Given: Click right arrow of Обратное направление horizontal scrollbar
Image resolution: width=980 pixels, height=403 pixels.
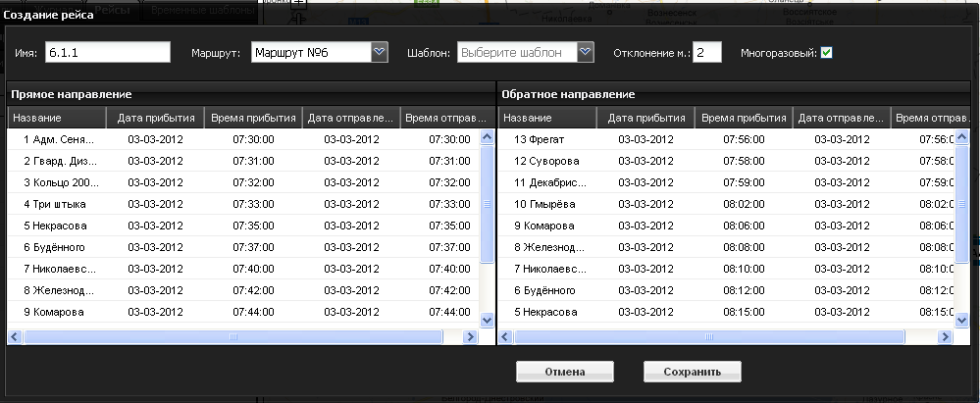Looking at the screenshot, I should [x=945, y=336].
